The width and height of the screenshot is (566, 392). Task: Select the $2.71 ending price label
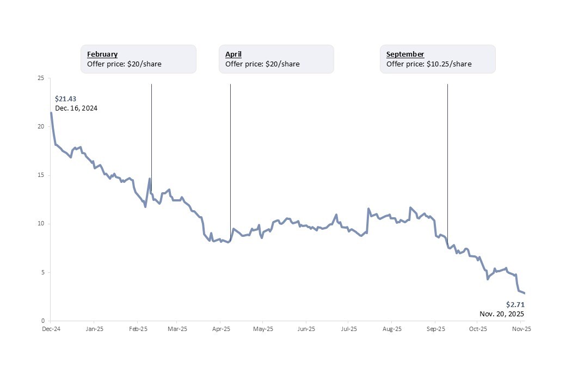click(x=515, y=304)
